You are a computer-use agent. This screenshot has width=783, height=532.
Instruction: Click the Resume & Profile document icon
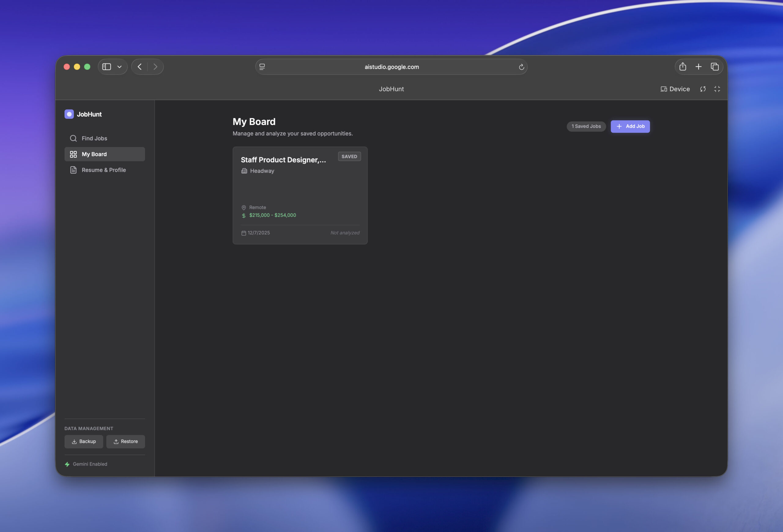click(x=73, y=170)
